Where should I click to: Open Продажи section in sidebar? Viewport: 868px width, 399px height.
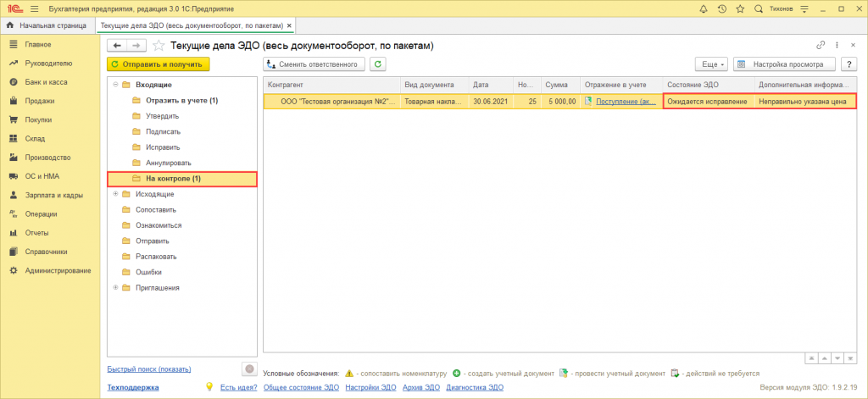pos(39,101)
